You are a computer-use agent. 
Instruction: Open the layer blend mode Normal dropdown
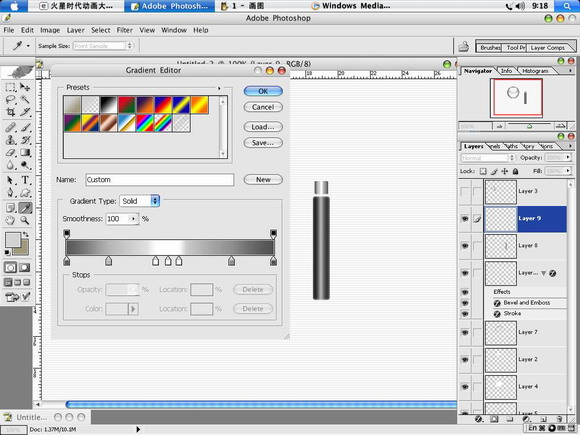[488, 158]
